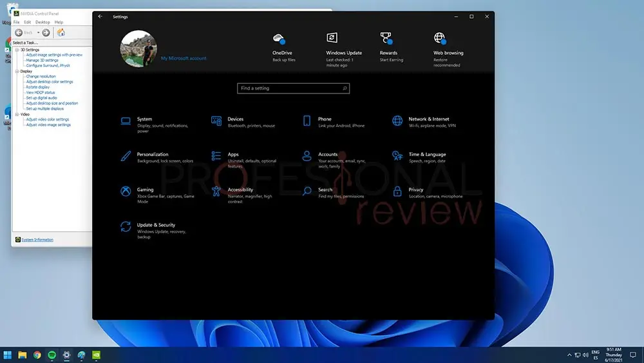
Task: Open the Search settings category
Action: click(333, 193)
